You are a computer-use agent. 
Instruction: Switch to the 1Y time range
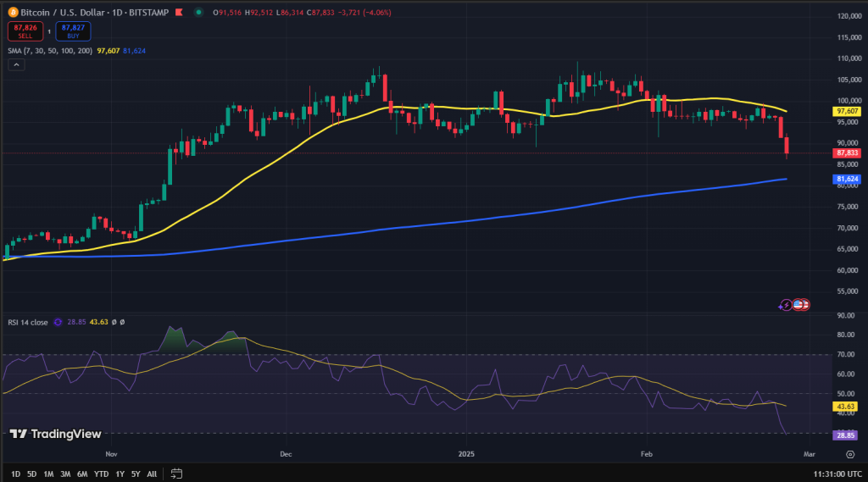point(120,474)
